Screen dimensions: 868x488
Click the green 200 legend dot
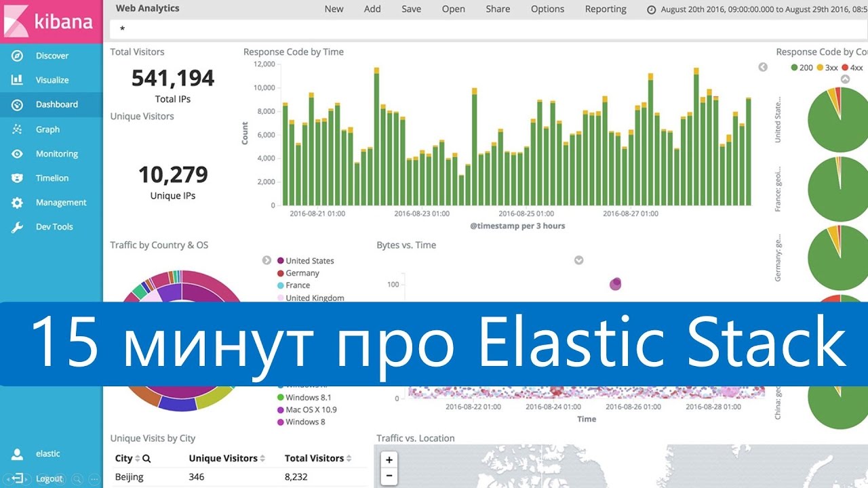794,67
